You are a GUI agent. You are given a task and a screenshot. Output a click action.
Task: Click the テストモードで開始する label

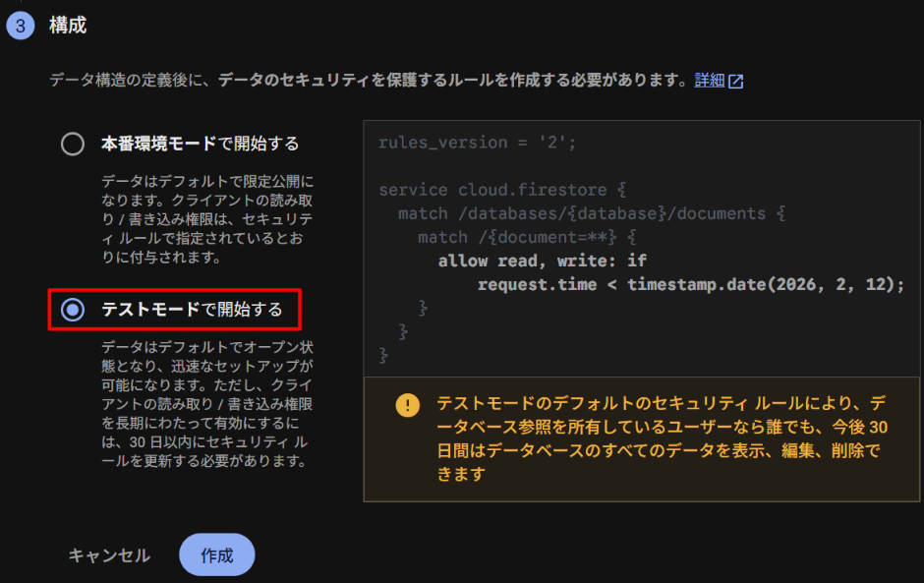point(192,310)
